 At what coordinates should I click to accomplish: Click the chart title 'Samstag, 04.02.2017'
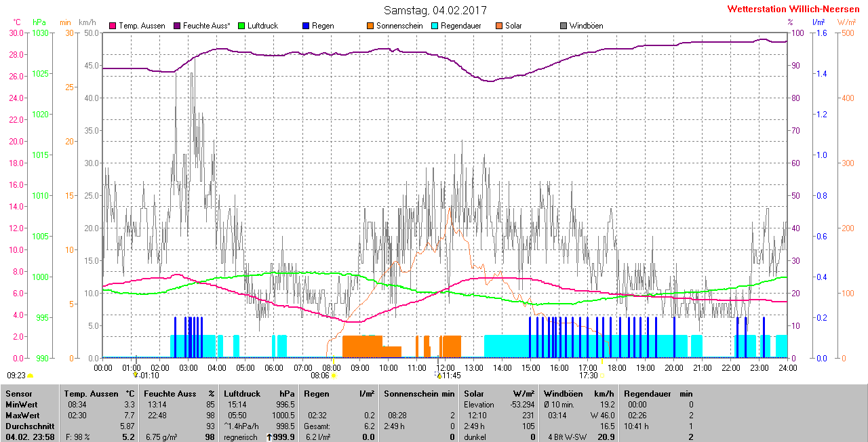434,10
